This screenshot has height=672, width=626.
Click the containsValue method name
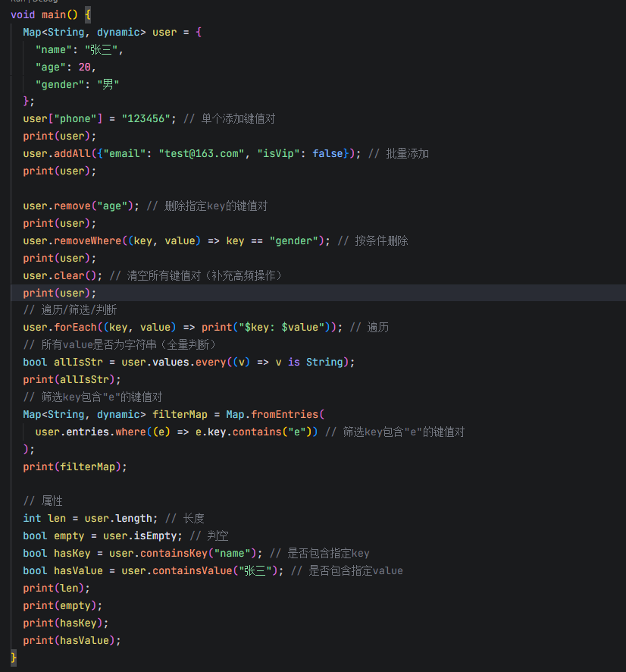[192, 571]
